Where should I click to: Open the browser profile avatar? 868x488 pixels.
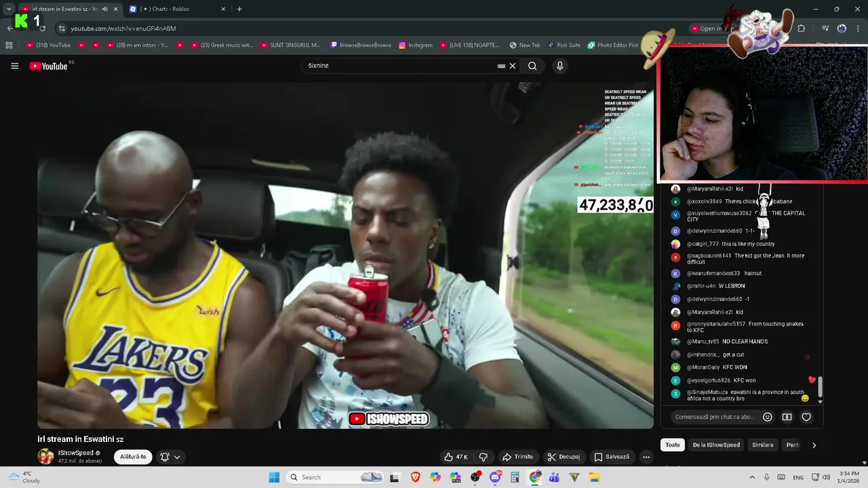click(842, 28)
